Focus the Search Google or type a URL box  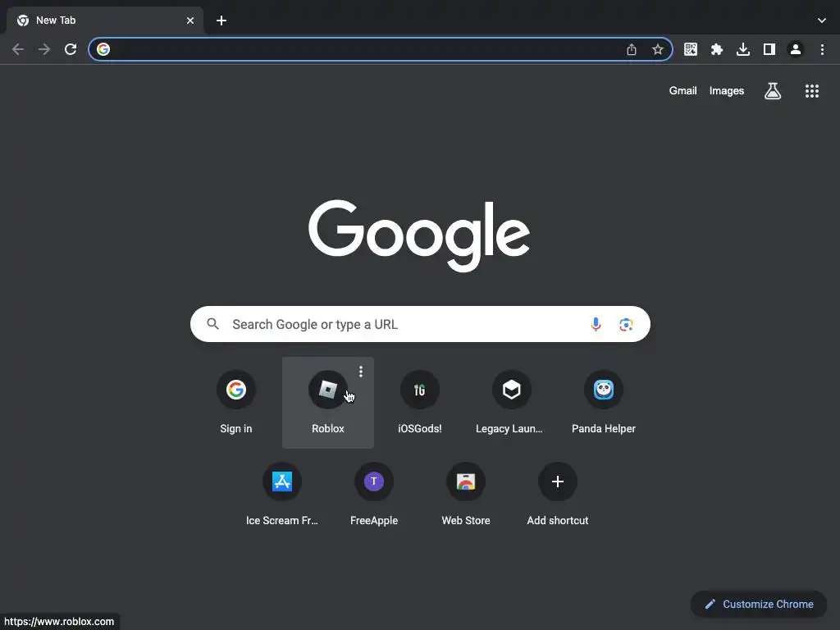point(420,324)
